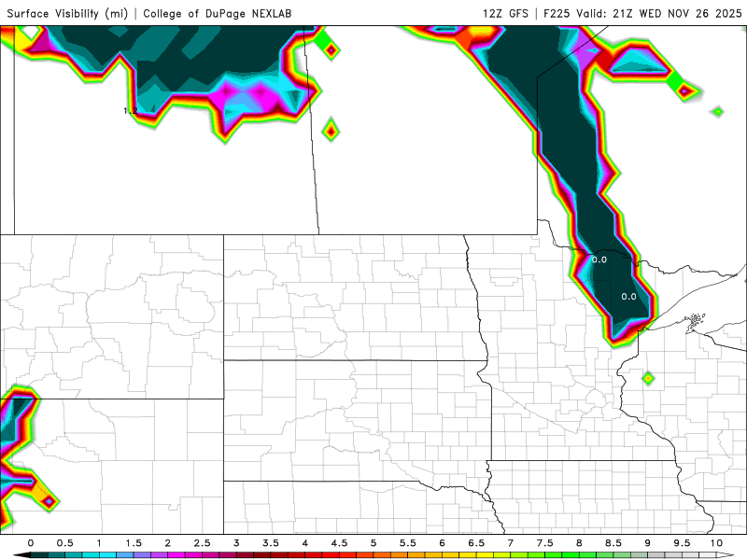Click the legend label "6"
Image resolution: width=747 pixels, height=560 pixels.
442,543
